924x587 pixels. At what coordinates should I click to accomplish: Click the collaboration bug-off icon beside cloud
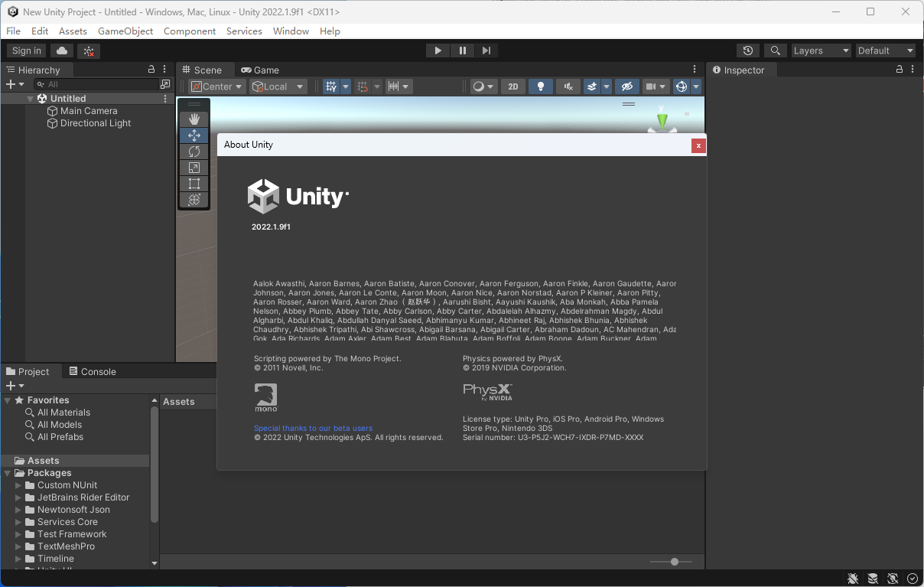pyautogui.click(x=89, y=51)
